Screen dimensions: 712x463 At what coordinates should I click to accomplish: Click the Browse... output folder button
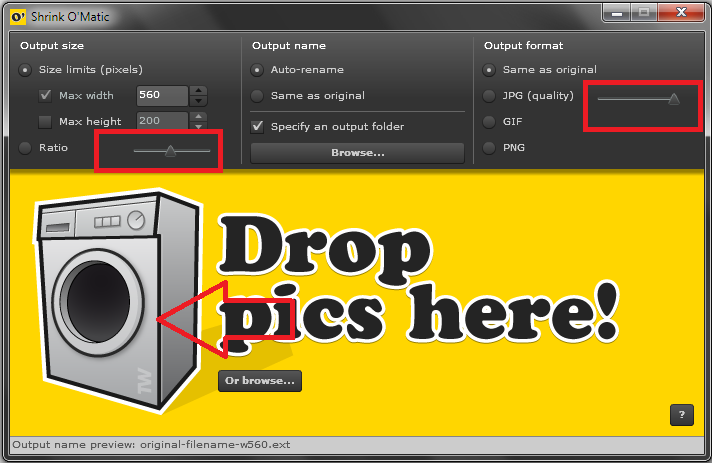pos(357,153)
